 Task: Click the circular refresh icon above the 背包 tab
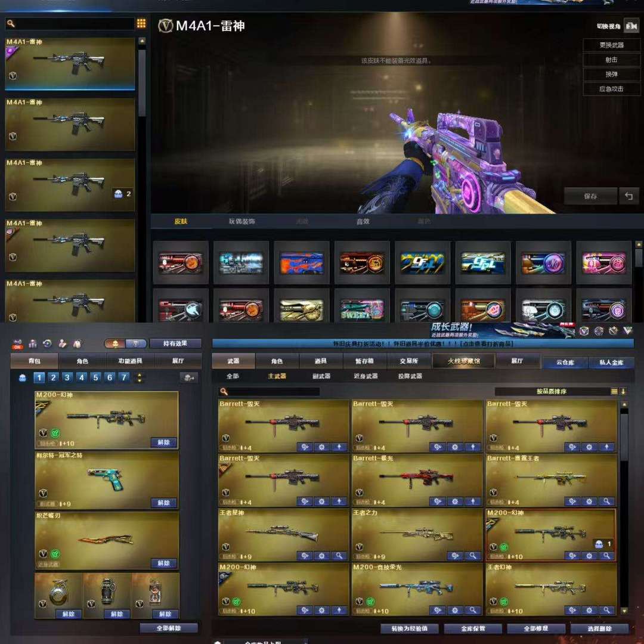(x=48, y=343)
